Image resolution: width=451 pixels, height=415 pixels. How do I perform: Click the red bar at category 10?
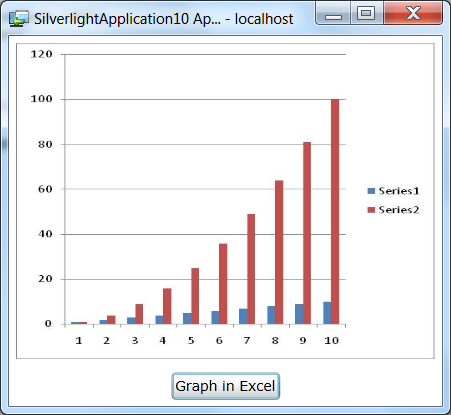pyautogui.click(x=335, y=212)
